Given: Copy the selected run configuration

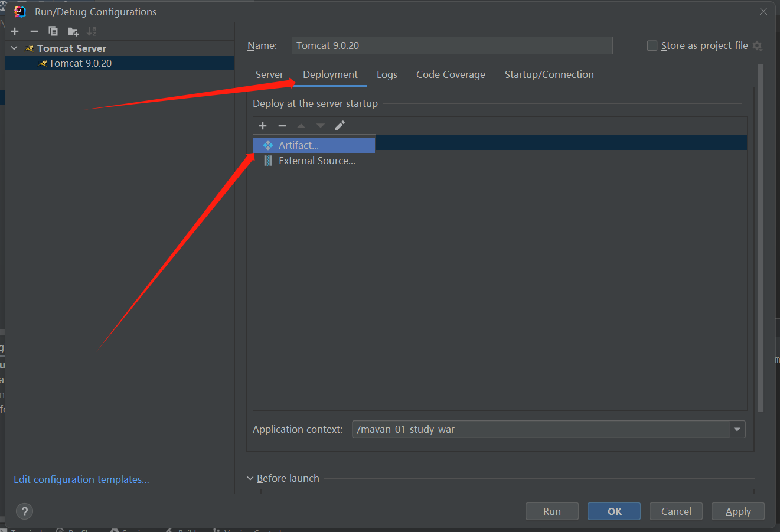Looking at the screenshot, I should (53, 31).
